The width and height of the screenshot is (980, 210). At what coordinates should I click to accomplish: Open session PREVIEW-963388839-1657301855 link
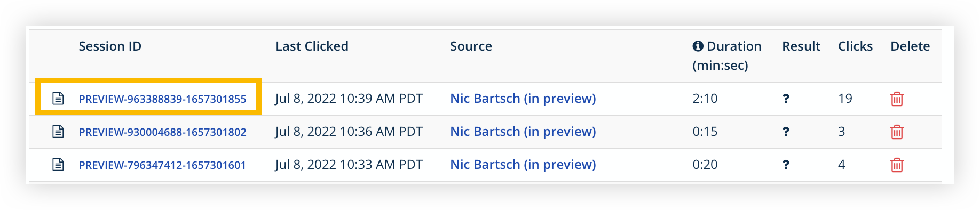[163, 99]
